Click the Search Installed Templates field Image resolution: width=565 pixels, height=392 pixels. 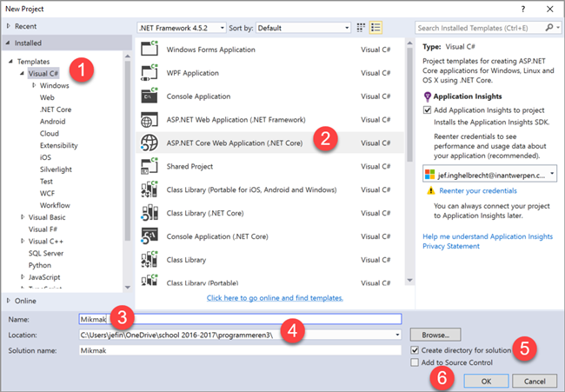click(481, 28)
